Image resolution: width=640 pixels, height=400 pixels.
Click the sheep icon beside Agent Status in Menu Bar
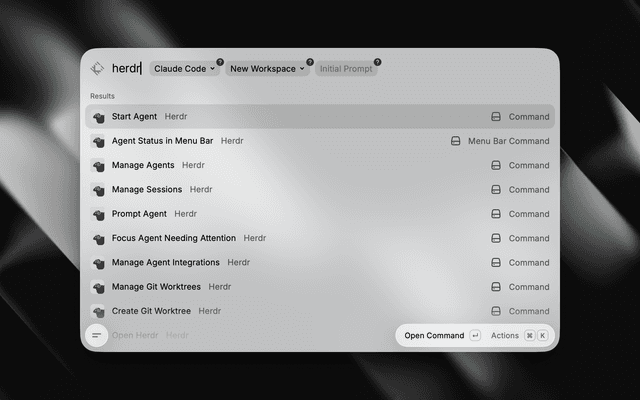pyautogui.click(x=98, y=141)
